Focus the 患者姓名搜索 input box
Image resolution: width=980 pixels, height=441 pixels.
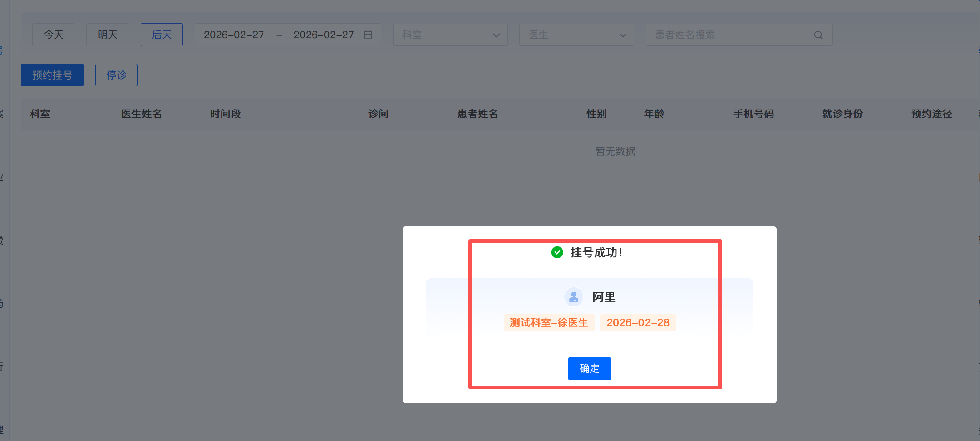[x=730, y=35]
